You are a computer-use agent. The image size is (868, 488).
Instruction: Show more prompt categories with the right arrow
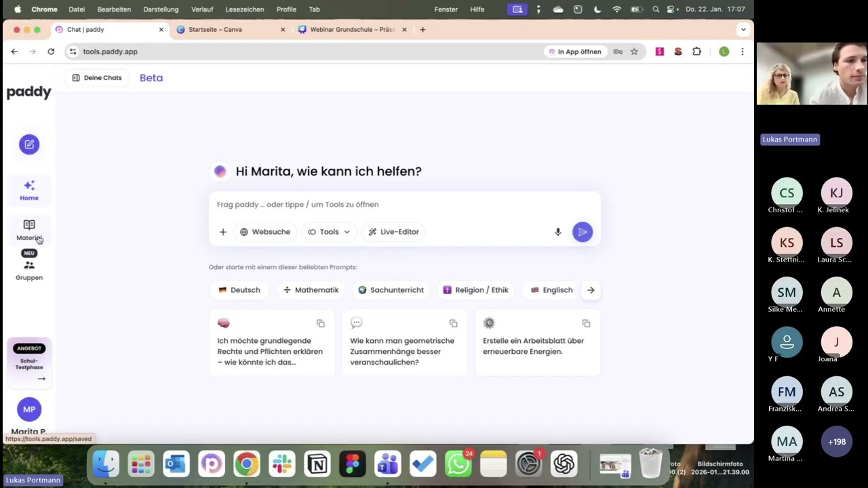tap(591, 290)
